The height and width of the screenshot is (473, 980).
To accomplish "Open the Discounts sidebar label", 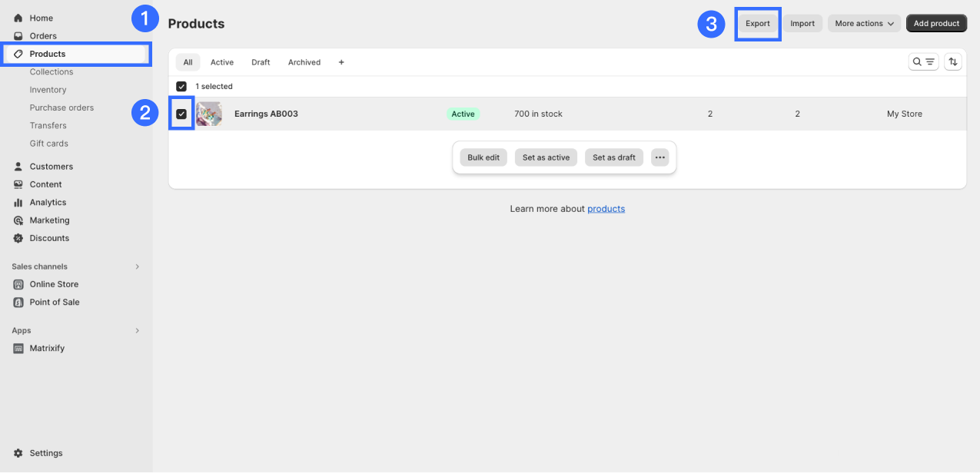I will tap(49, 238).
